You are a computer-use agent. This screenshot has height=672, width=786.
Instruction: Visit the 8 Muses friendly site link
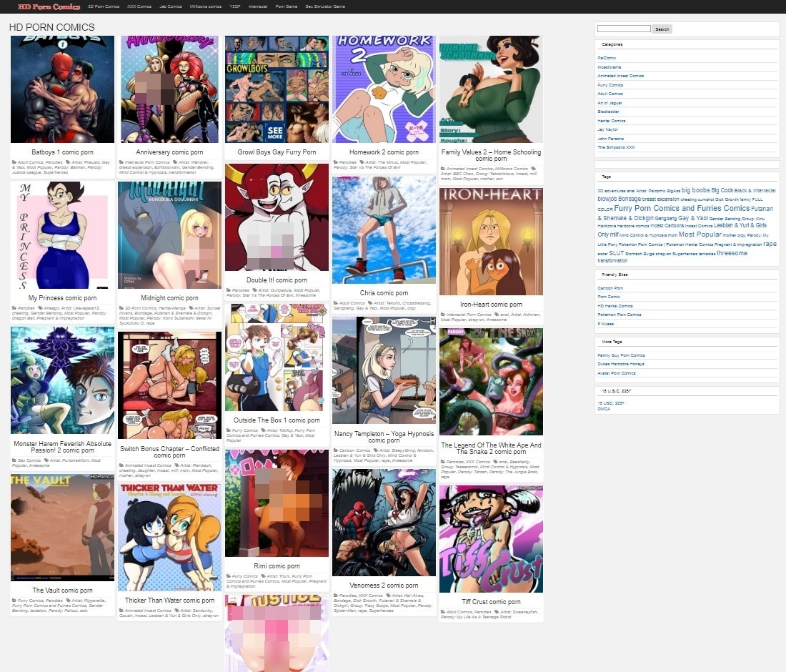click(606, 323)
